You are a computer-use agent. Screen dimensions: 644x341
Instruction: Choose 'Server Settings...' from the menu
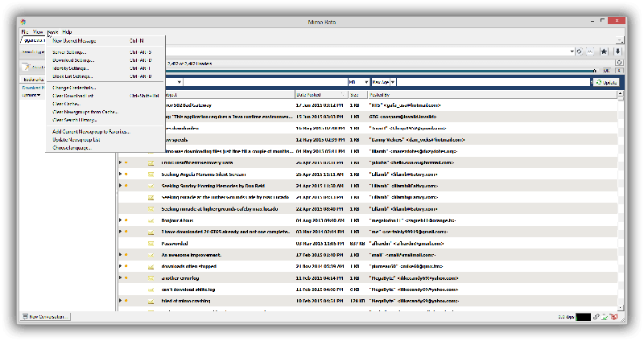pos(105,52)
